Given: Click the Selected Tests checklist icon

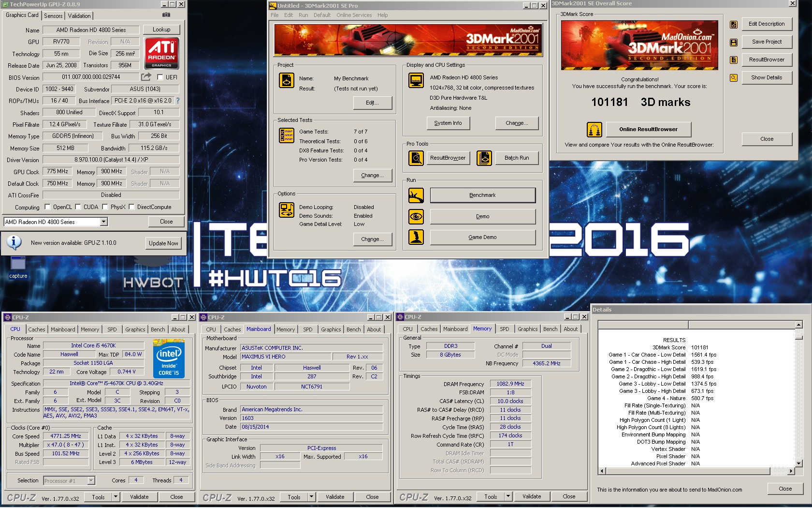Looking at the screenshot, I should coord(287,135).
